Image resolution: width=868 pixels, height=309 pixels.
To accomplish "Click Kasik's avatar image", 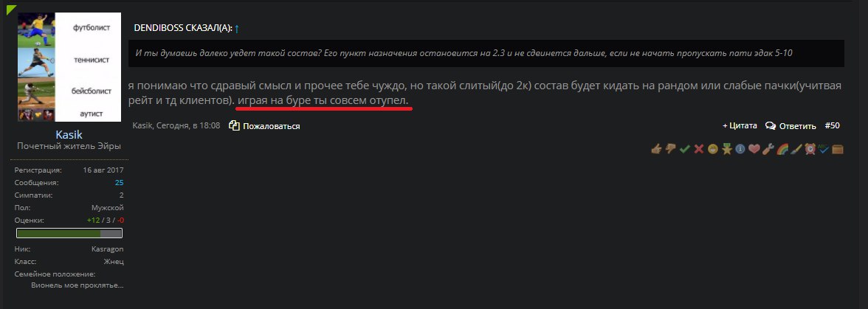I will click(69, 67).
